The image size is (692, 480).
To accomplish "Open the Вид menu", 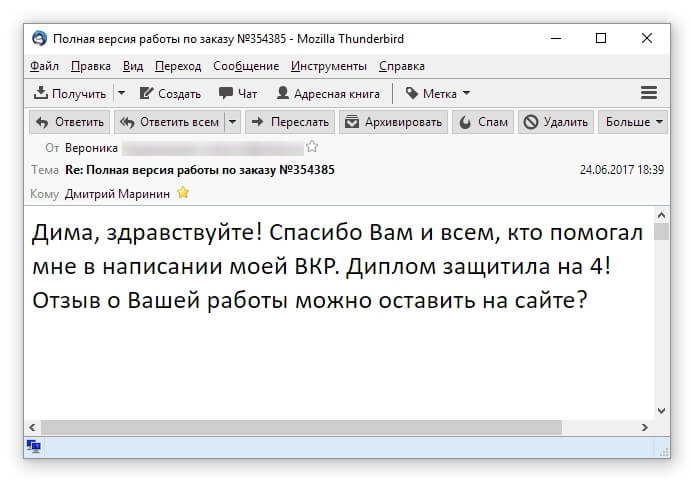I will point(133,66).
